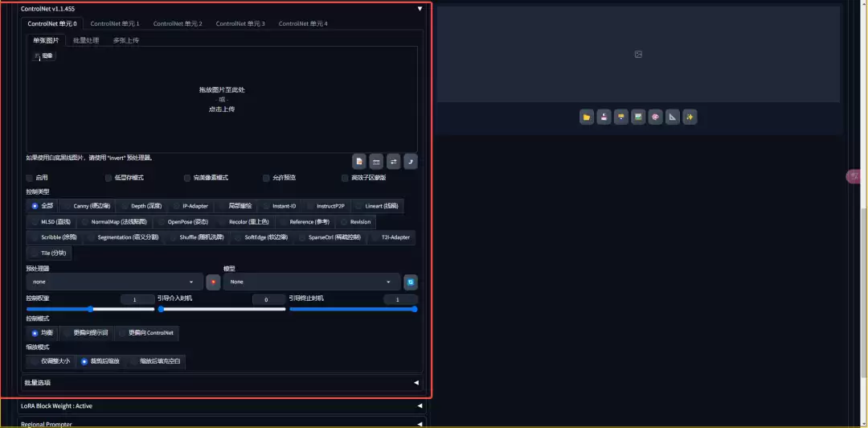Screen dimensions: 868x428
Task: Click the mirror webcam swap-arrows icon
Action: (394, 162)
